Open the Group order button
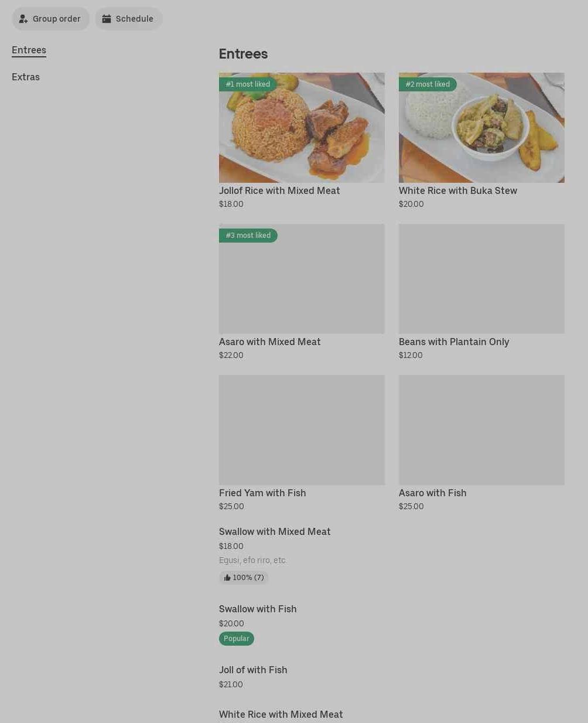This screenshot has height=723, width=588. tap(51, 19)
